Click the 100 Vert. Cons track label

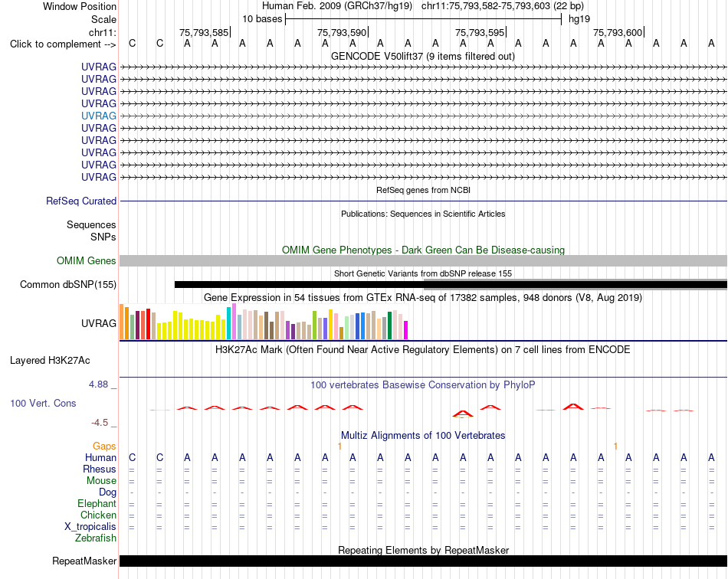tap(43, 403)
